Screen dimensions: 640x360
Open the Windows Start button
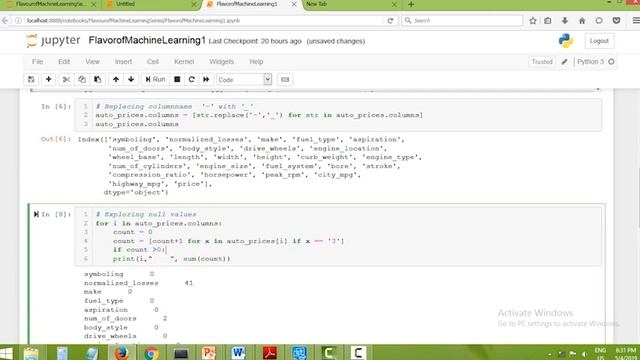7,353
